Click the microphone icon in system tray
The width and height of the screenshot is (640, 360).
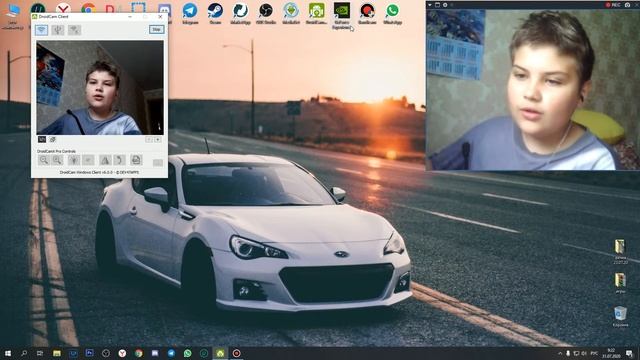click(x=568, y=353)
